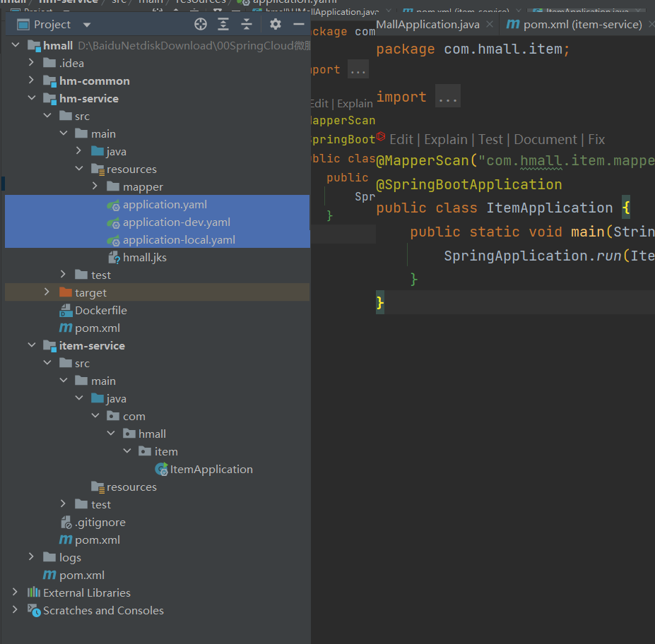Close the MallApplication.java tab
This screenshot has height=644, width=655.
tap(490, 25)
